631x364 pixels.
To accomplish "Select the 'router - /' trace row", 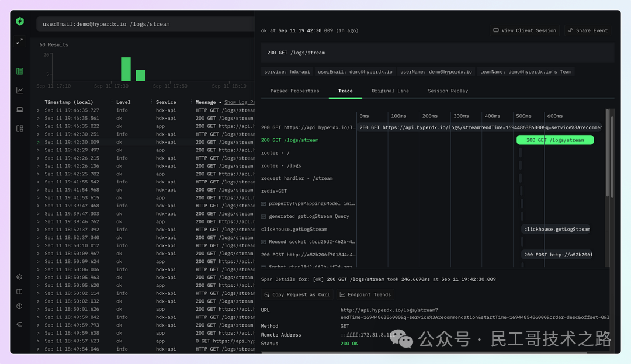I will (x=275, y=153).
